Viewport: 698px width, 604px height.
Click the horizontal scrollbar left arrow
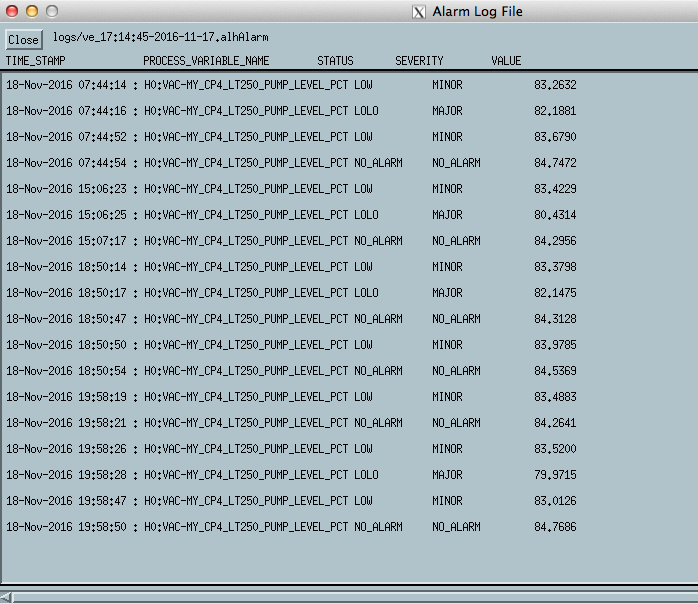click(6, 597)
